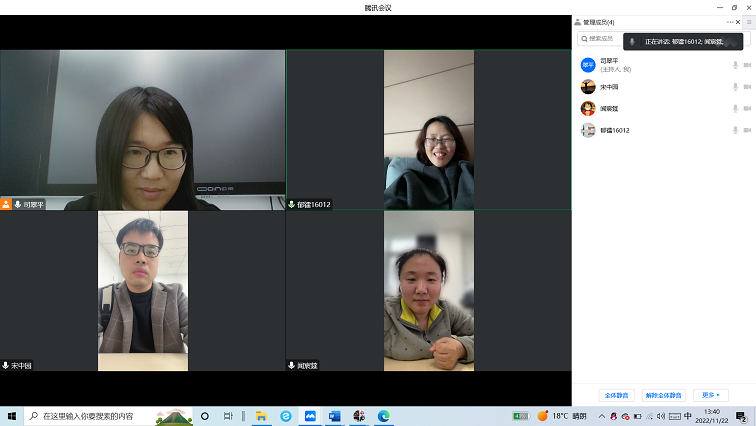Mute microphone for member 司翠平 in list
The width and height of the screenshot is (756, 426).
(x=735, y=65)
